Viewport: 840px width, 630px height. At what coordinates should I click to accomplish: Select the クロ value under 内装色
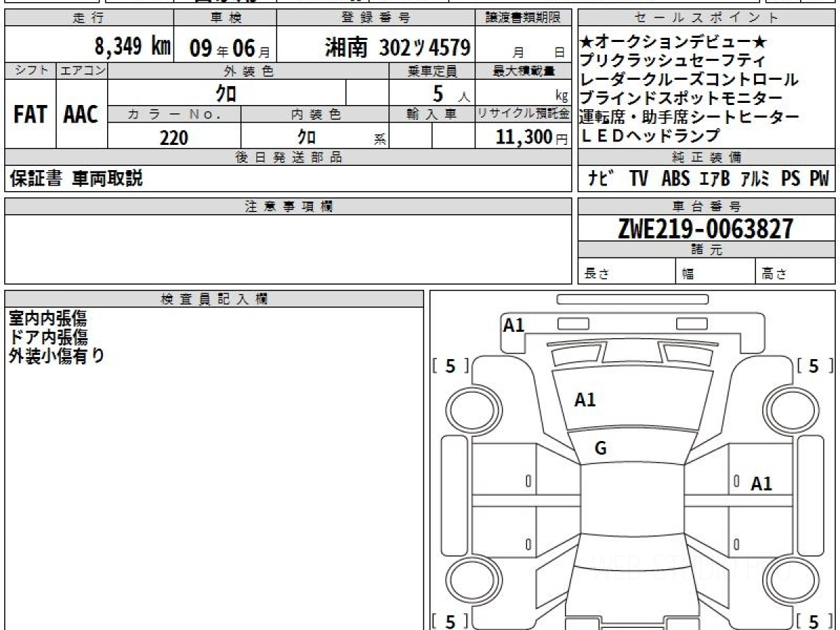(x=307, y=137)
